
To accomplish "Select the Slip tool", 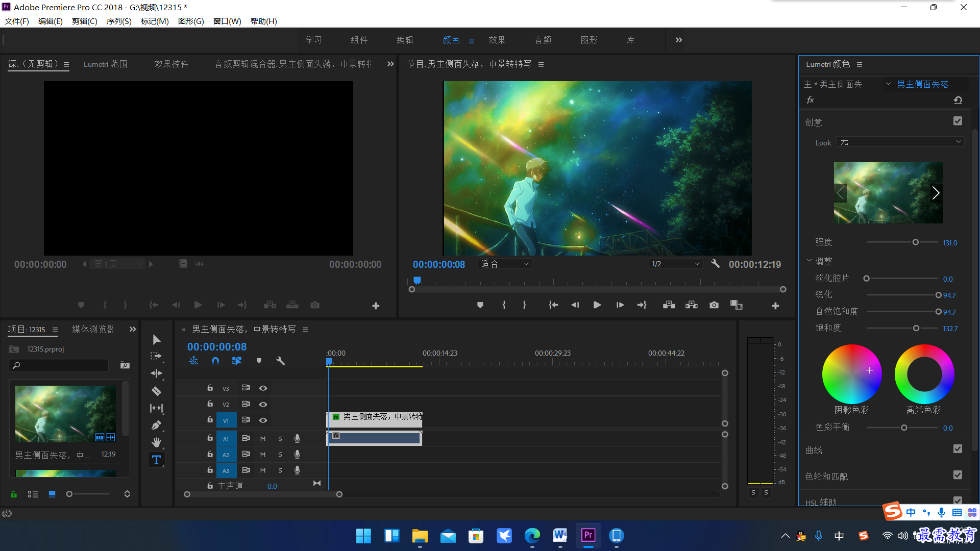I will click(156, 408).
